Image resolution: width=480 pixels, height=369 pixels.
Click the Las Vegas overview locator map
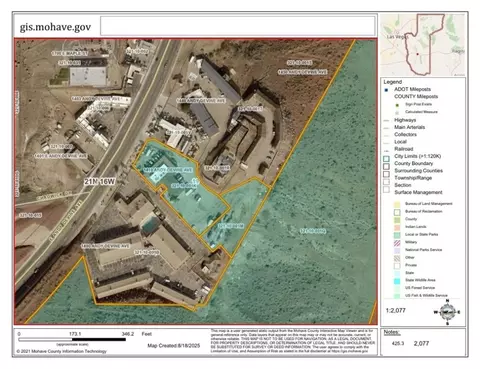(423, 45)
